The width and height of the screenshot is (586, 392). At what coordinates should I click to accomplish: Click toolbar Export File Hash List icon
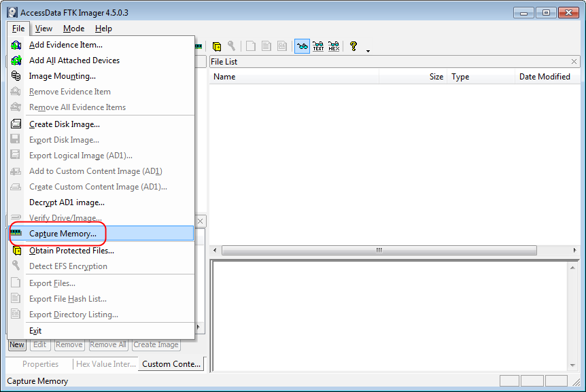(x=266, y=46)
